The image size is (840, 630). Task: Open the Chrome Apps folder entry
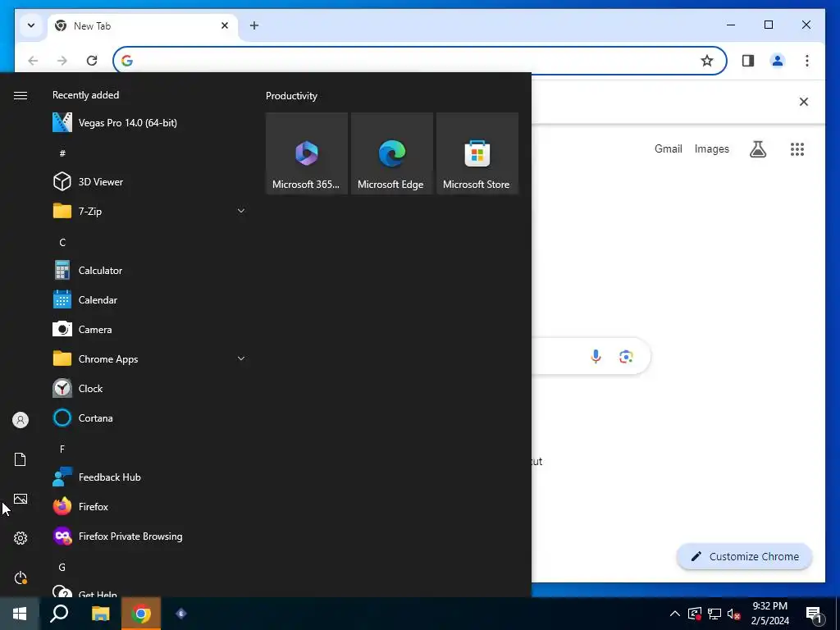[x=150, y=359]
